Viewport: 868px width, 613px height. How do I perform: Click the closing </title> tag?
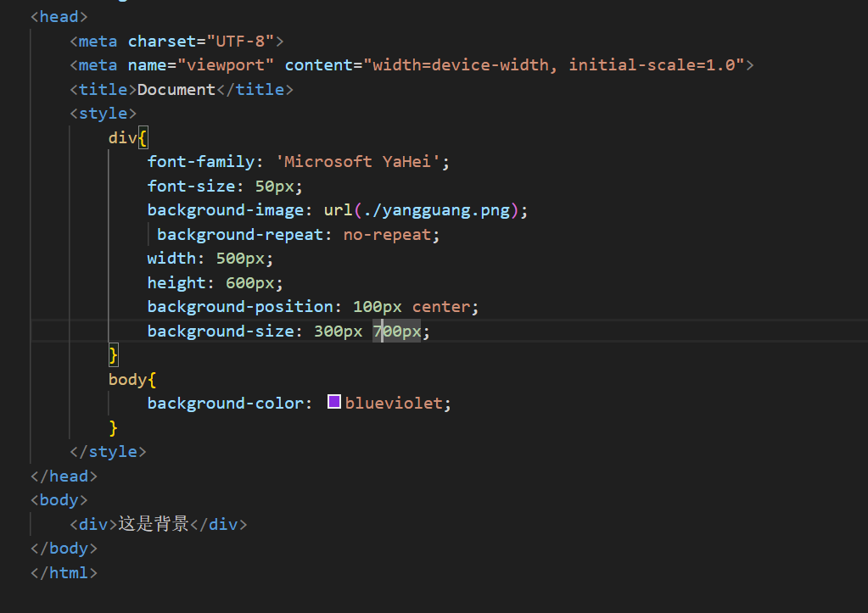255,90
